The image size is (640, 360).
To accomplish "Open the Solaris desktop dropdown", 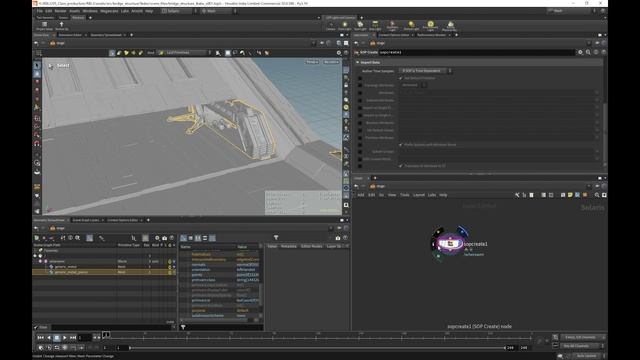I will click(x=179, y=11).
